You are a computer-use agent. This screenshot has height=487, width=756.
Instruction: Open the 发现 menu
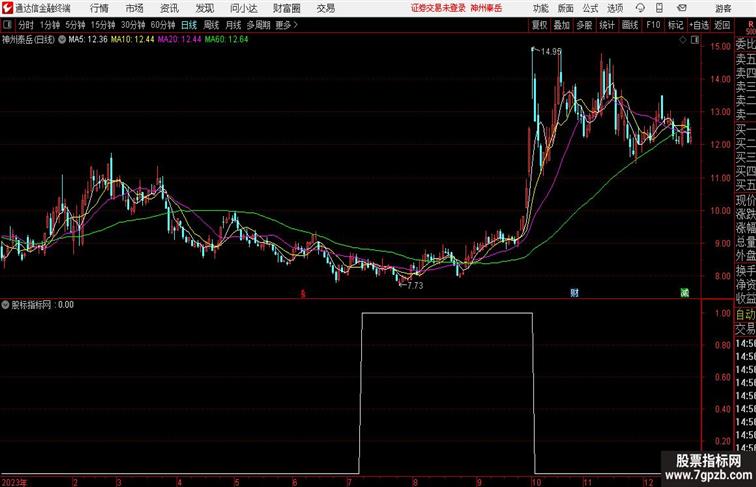point(205,8)
